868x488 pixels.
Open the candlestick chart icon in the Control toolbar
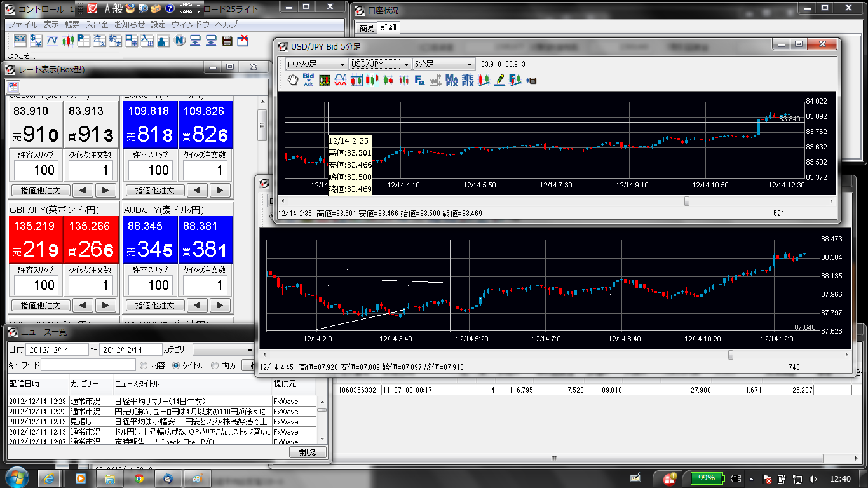coord(68,41)
